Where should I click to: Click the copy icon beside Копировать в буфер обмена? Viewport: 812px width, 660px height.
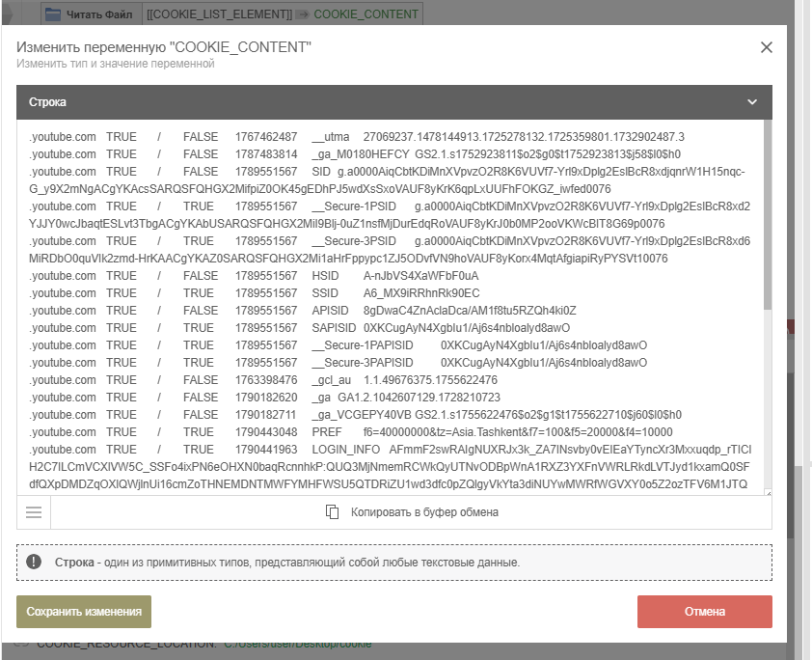click(x=333, y=512)
